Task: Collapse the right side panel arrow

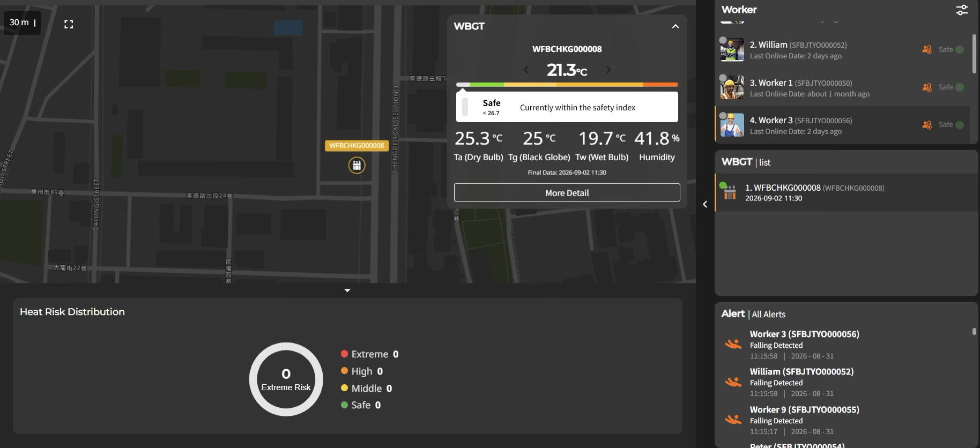Action: click(705, 204)
